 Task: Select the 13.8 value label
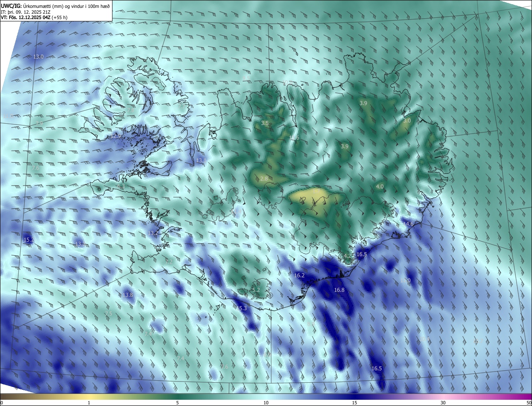point(128,295)
